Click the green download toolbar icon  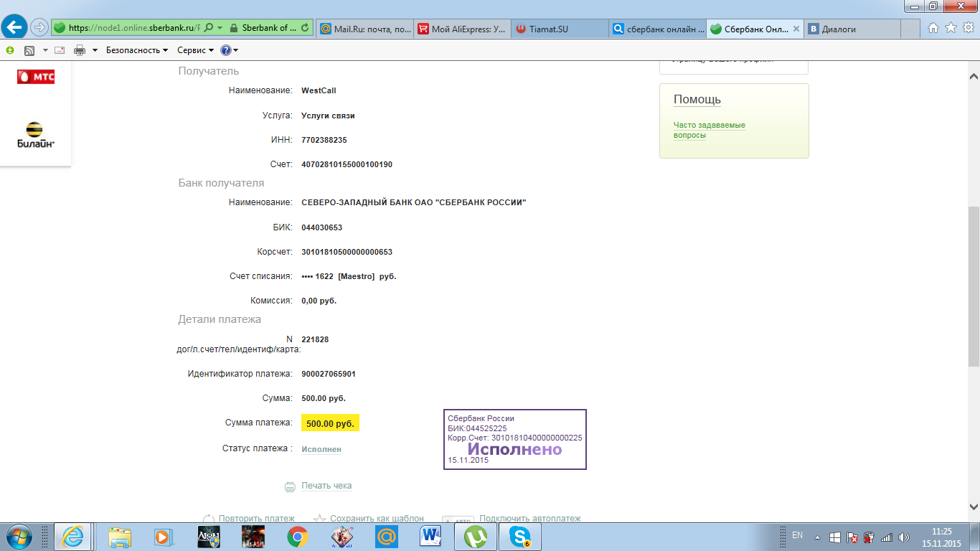pos(10,50)
